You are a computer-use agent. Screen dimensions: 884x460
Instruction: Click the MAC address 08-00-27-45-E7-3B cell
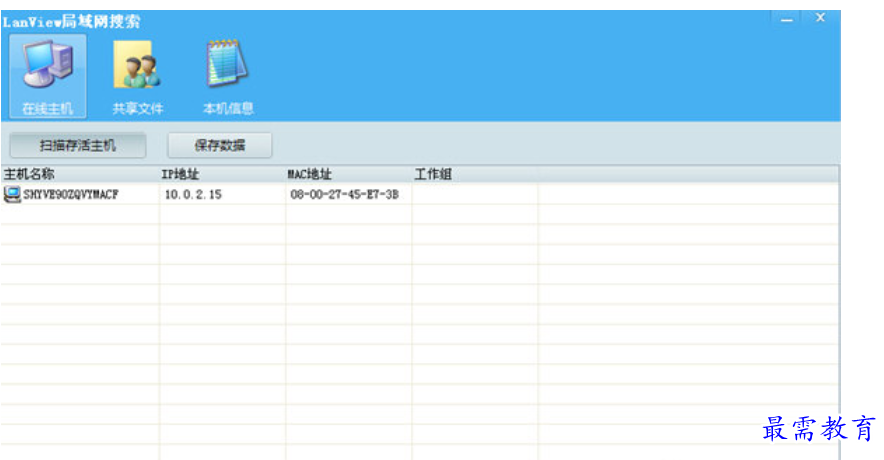click(x=344, y=195)
